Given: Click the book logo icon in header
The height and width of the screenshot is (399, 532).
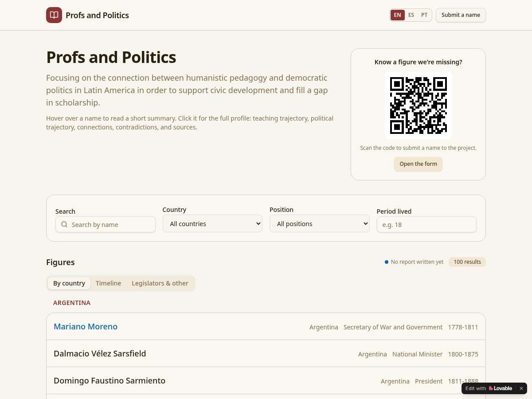Looking at the screenshot, I should point(54,15).
